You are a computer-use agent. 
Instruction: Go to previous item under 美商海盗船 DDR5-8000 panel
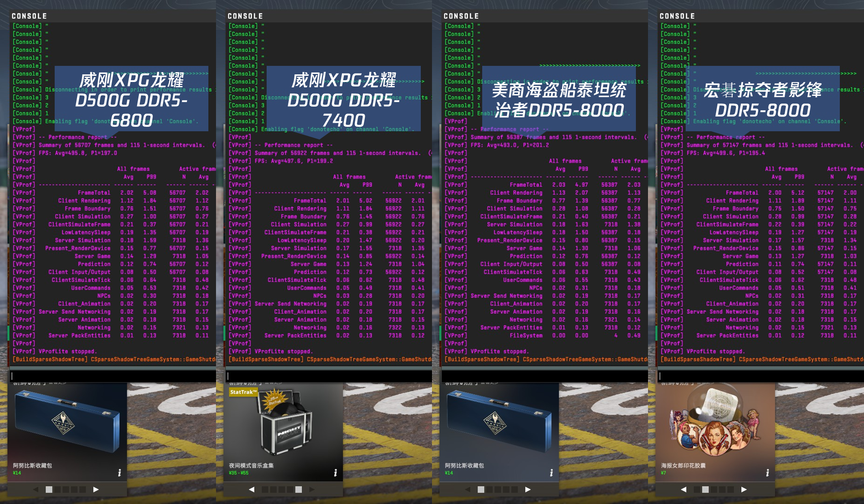tap(467, 489)
